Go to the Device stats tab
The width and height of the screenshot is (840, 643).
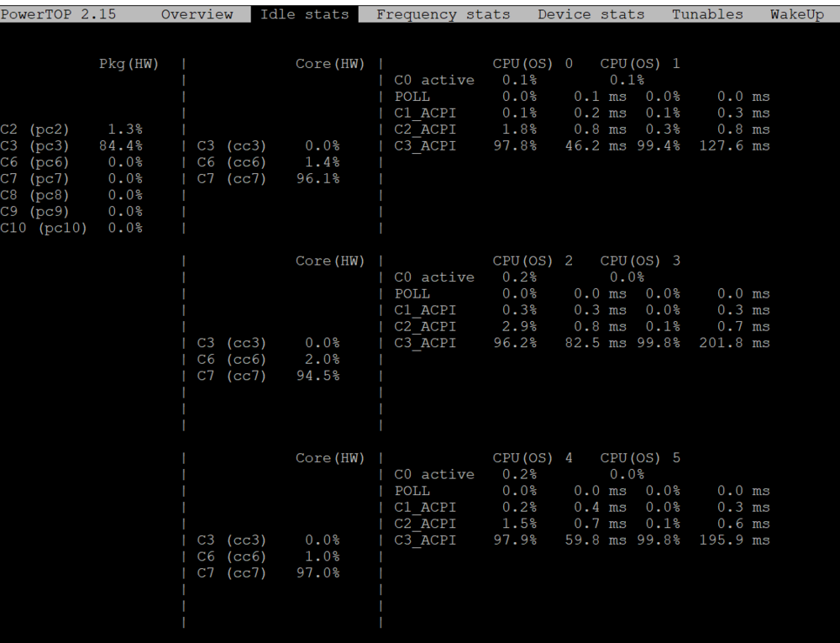pos(591,14)
